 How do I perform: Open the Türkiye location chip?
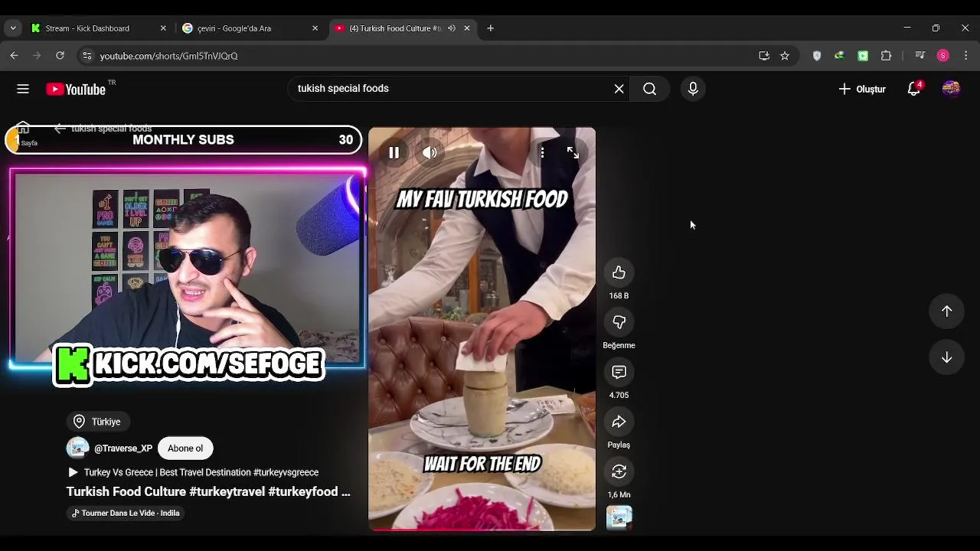pos(98,422)
